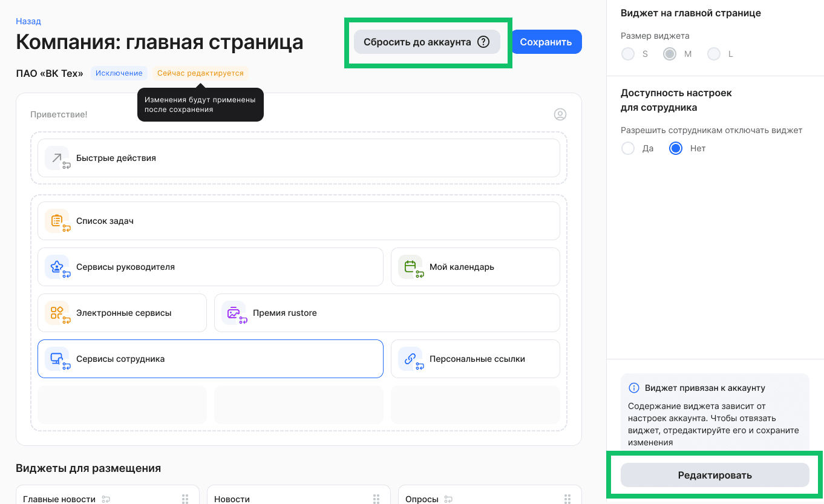Click the user profile avatar icon
824x504 pixels.
pyautogui.click(x=560, y=114)
